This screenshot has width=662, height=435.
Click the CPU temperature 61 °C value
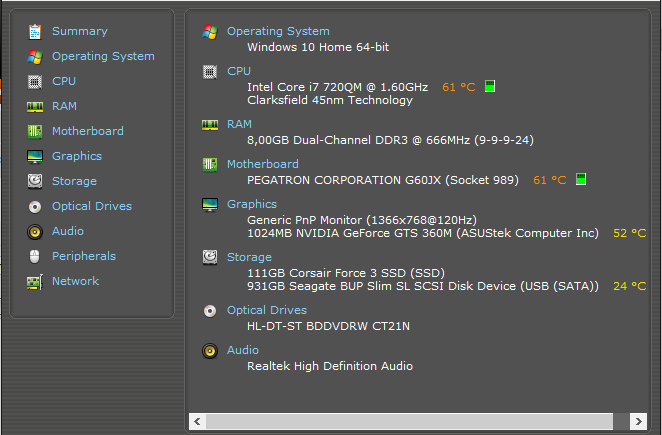[x=459, y=87]
